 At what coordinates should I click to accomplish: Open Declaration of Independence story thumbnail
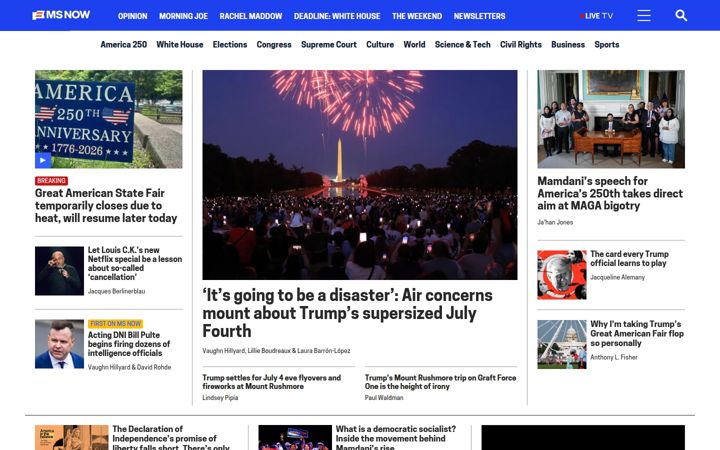click(x=72, y=437)
